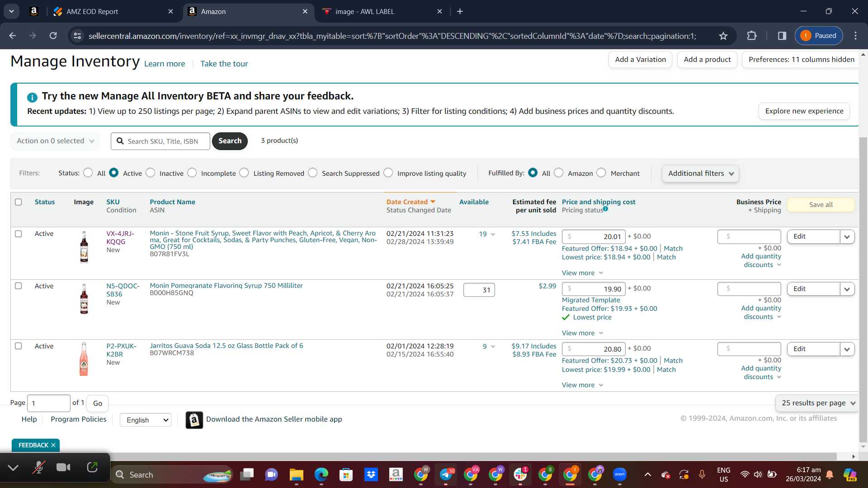
Task: Click the SKU search input field
Action: [160, 141]
